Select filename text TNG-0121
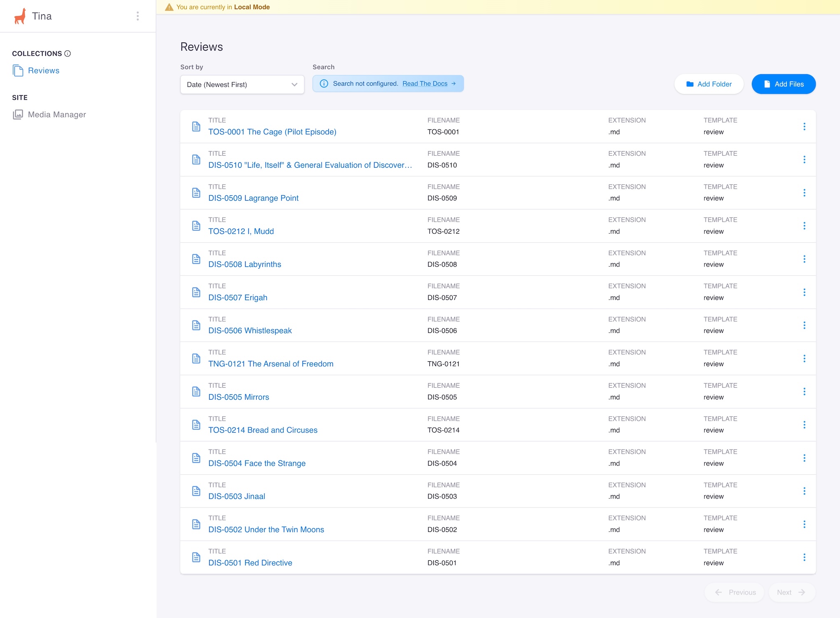This screenshot has width=840, height=618. (444, 364)
